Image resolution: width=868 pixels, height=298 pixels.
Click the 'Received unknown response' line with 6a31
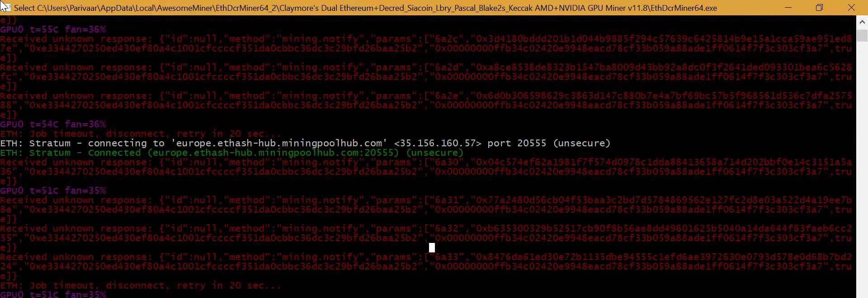click(426, 200)
